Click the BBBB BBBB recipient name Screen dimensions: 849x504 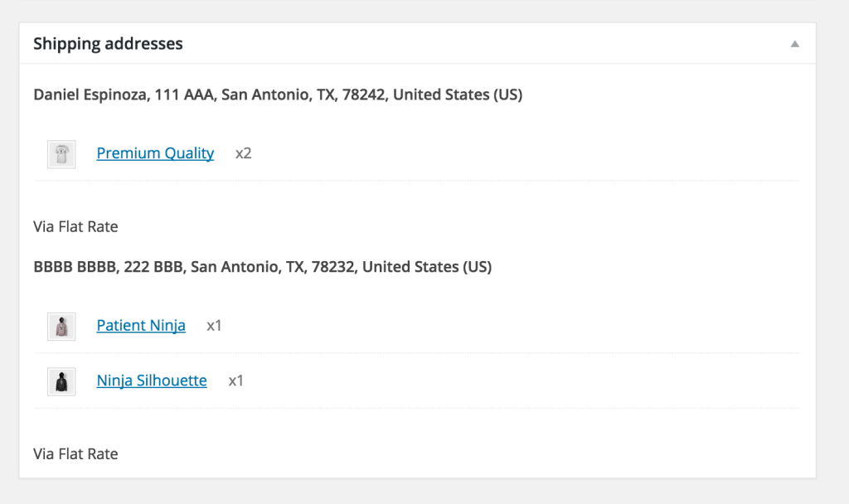(x=74, y=268)
